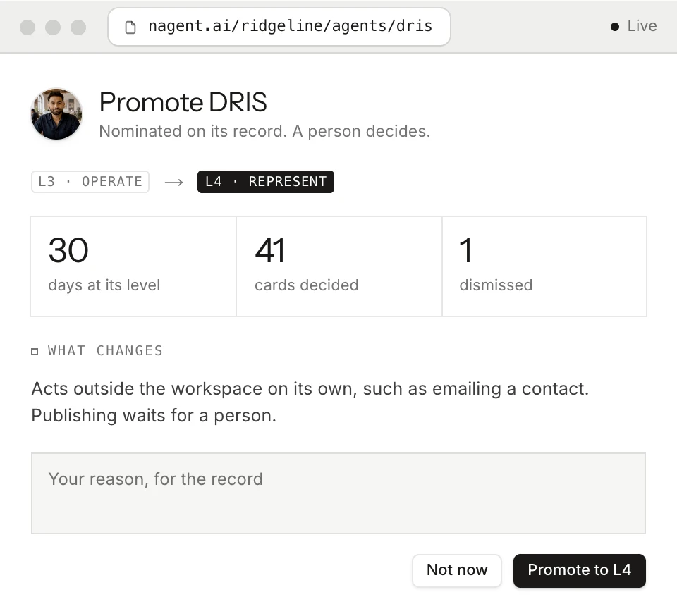Viewport: 677px width, 616px height.
Task: Click the third gray window control dot
Action: click(78, 27)
